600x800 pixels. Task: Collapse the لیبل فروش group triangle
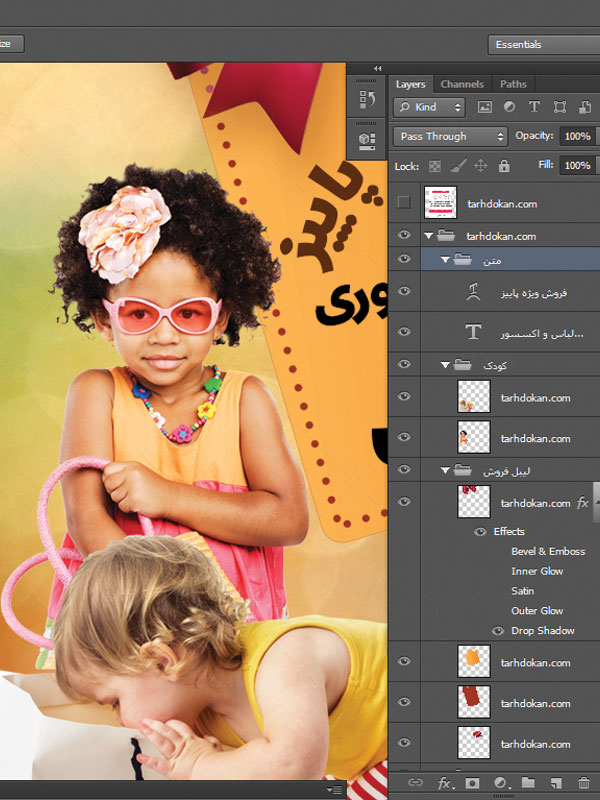[x=445, y=470]
